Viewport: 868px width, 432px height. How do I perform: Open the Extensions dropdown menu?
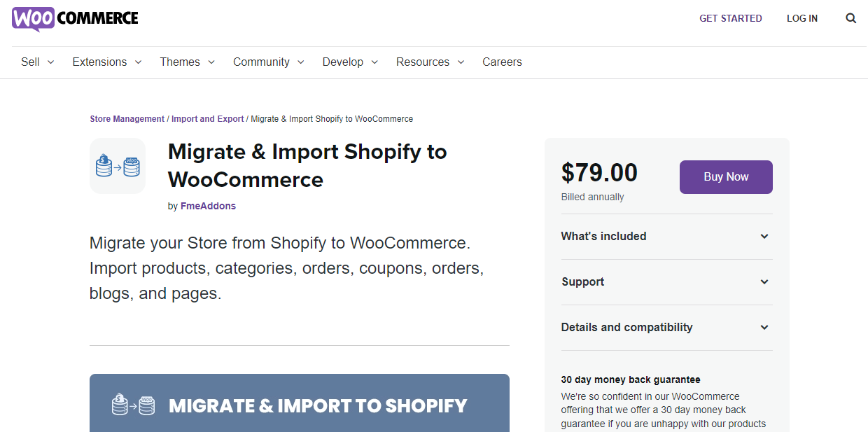pyautogui.click(x=107, y=62)
